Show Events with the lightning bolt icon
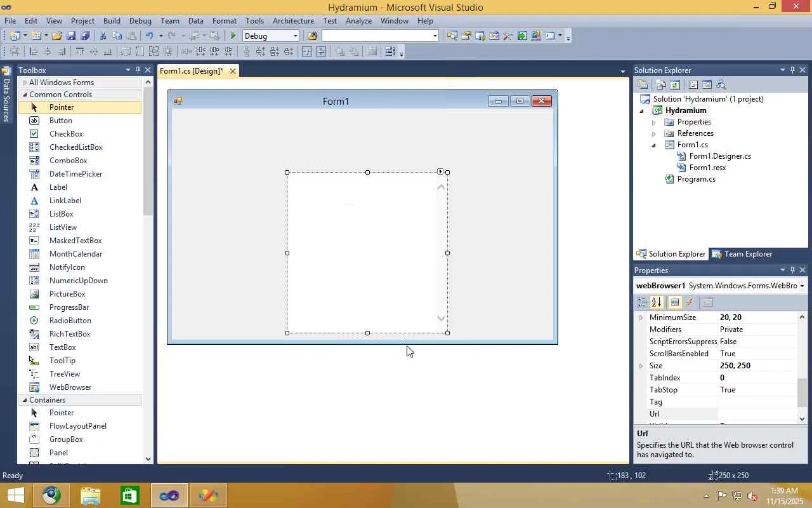 pos(690,302)
